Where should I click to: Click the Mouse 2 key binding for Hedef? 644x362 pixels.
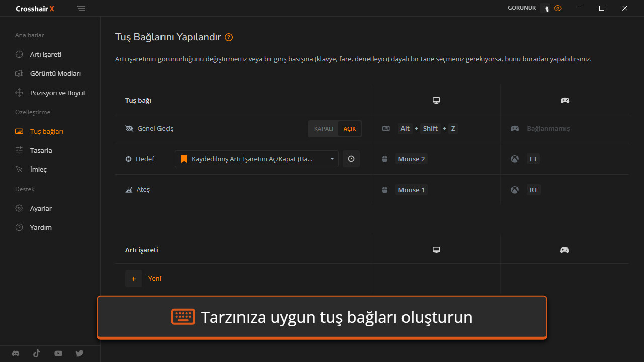(411, 159)
